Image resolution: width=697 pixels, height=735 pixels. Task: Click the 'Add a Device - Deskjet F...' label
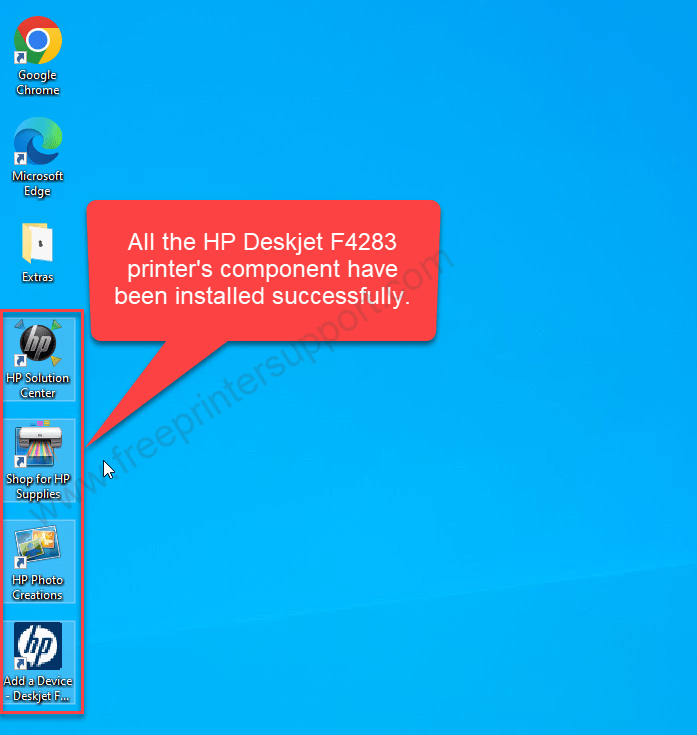coord(38,688)
